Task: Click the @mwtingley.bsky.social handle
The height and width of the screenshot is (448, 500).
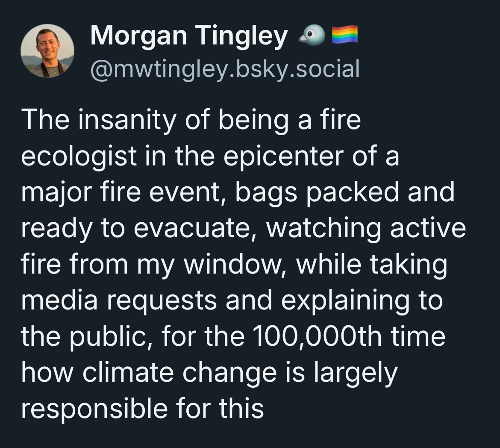Action: [225, 68]
